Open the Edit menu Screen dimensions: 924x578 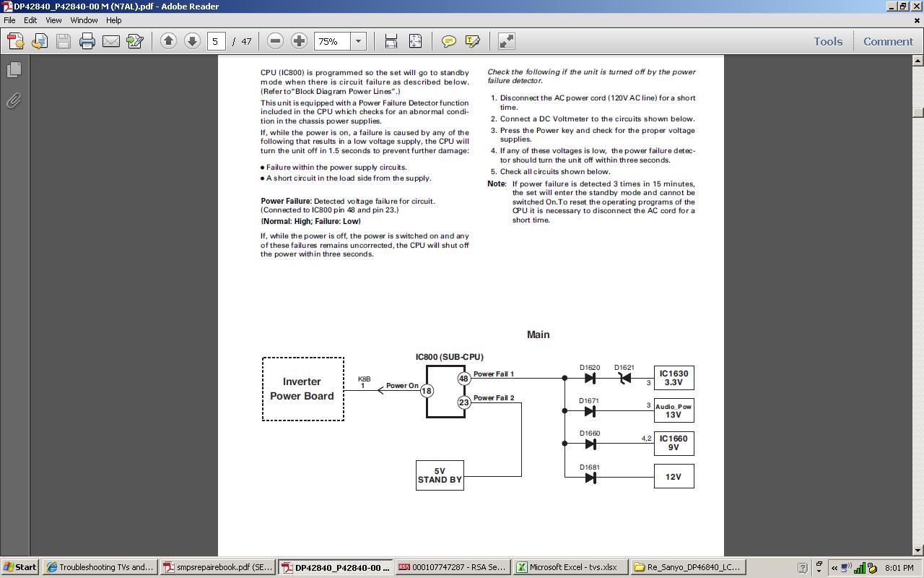coord(30,20)
